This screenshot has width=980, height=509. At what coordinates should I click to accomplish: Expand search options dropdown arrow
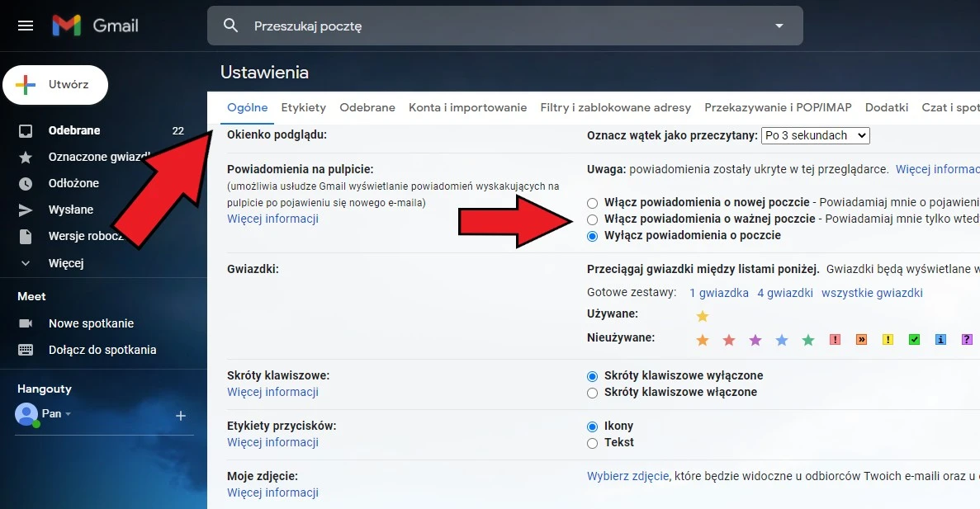[x=779, y=26]
